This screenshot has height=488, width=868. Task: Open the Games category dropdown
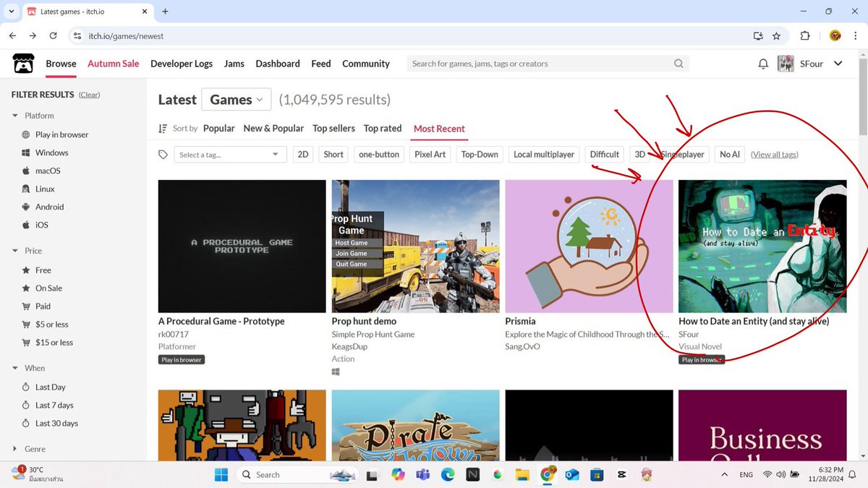237,100
